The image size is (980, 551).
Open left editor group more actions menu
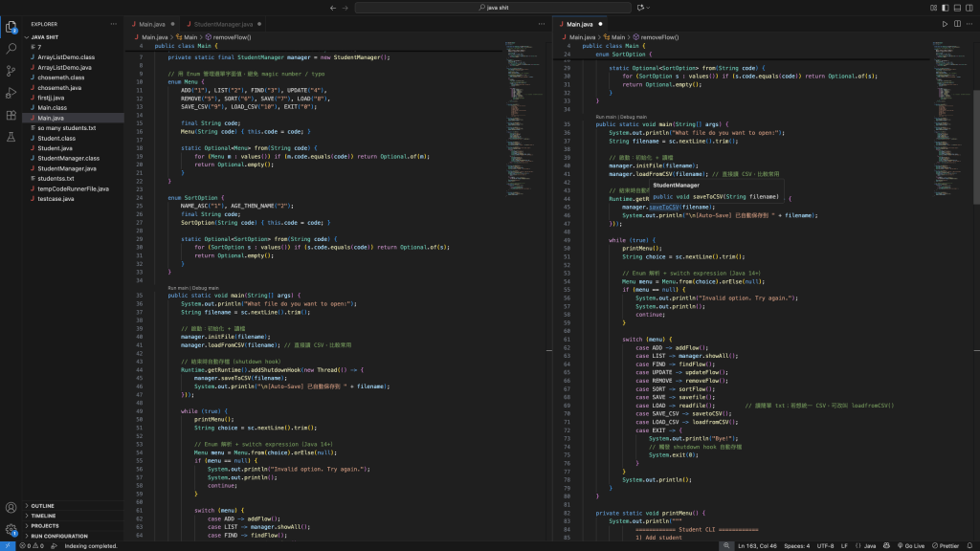coord(542,24)
